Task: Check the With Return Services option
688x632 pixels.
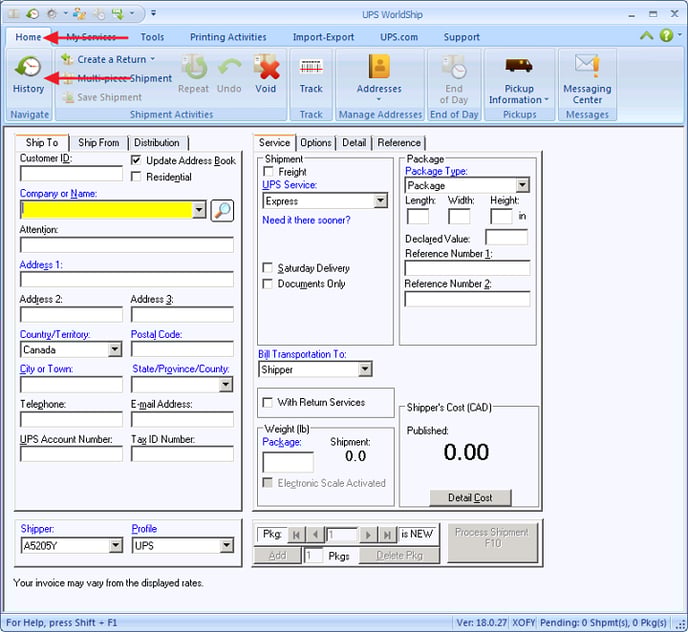Action: pyautogui.click(x=268, y=402)
